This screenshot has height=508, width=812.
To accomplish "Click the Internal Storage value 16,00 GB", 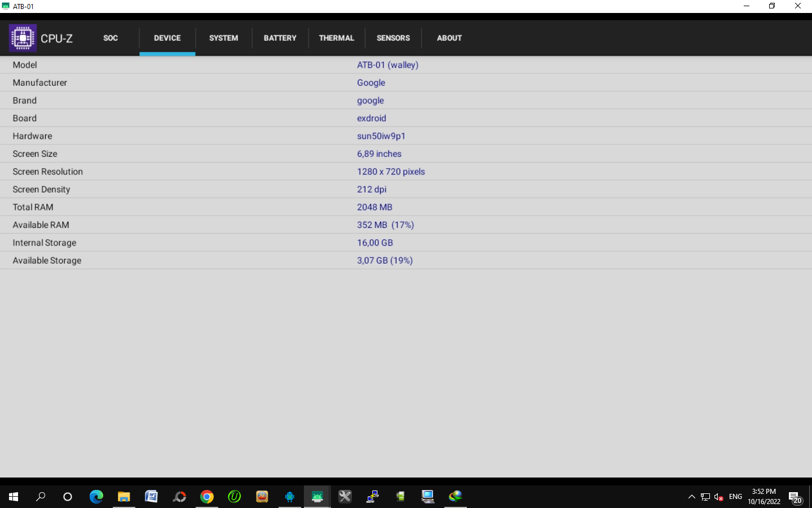I will point(375,243).
